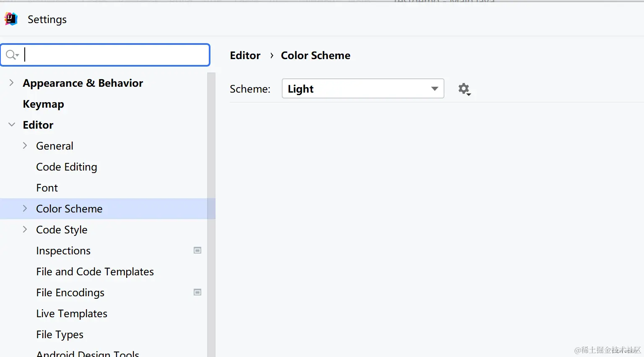Expand the General subtree
Image resolution: width=644 pixels, height=357 pixels.
click(25, 146)
